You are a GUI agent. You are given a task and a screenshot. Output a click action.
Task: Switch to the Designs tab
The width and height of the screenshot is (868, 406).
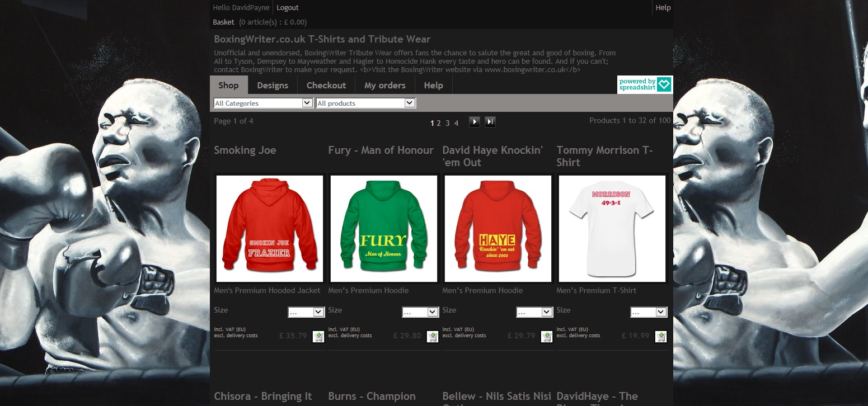tap(273, 85)
